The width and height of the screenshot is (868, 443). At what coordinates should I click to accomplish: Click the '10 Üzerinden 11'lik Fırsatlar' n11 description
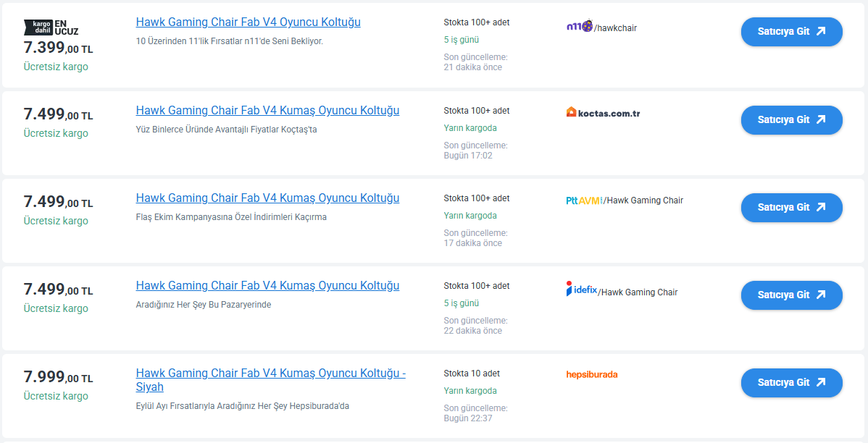[x=229, y=41]
